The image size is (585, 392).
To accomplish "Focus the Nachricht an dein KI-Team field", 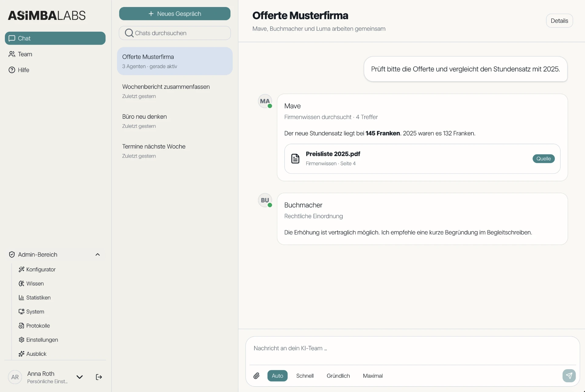I will click(x=413, y=348).
